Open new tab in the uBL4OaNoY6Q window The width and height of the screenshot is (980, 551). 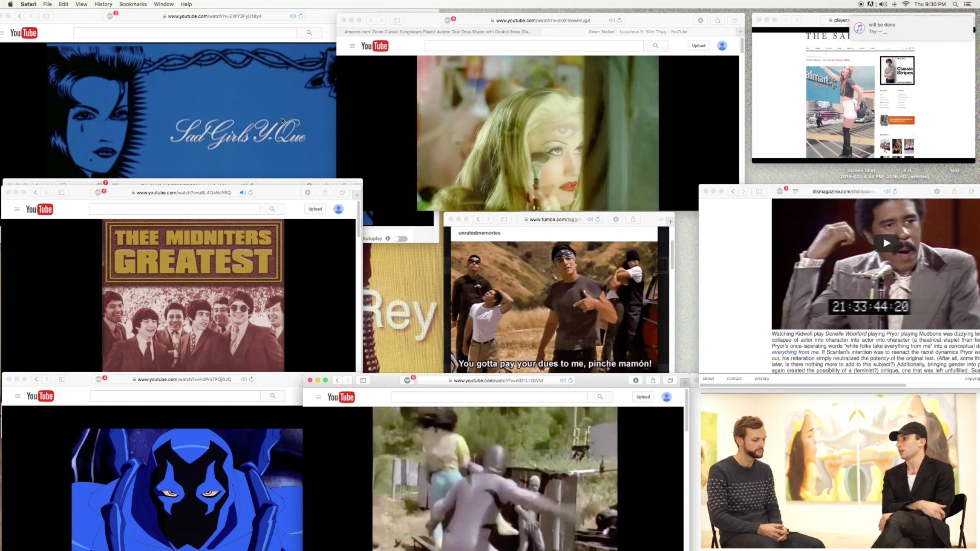pos(356,195)
